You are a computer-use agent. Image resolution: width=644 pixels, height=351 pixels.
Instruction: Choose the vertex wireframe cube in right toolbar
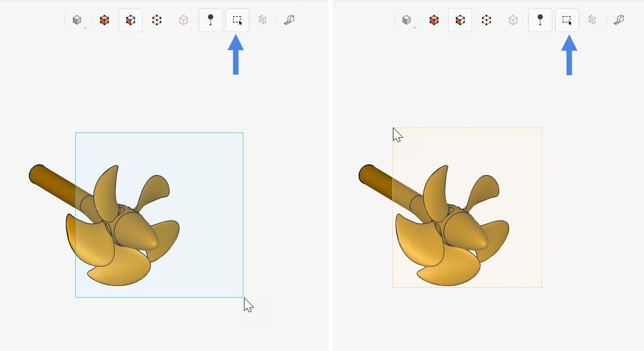(486, 20)
